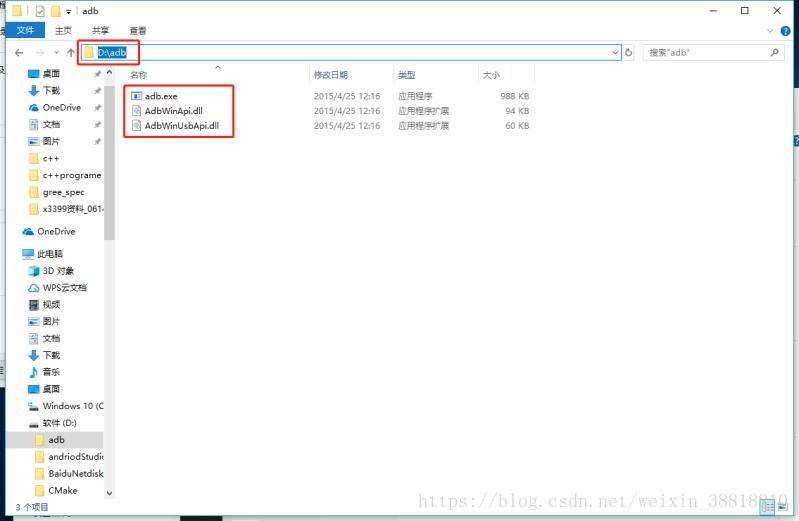The width and height of the screenshot is (799, 521).
Task: Open 图片 folder under 此电脑
Action: point(51,322)
